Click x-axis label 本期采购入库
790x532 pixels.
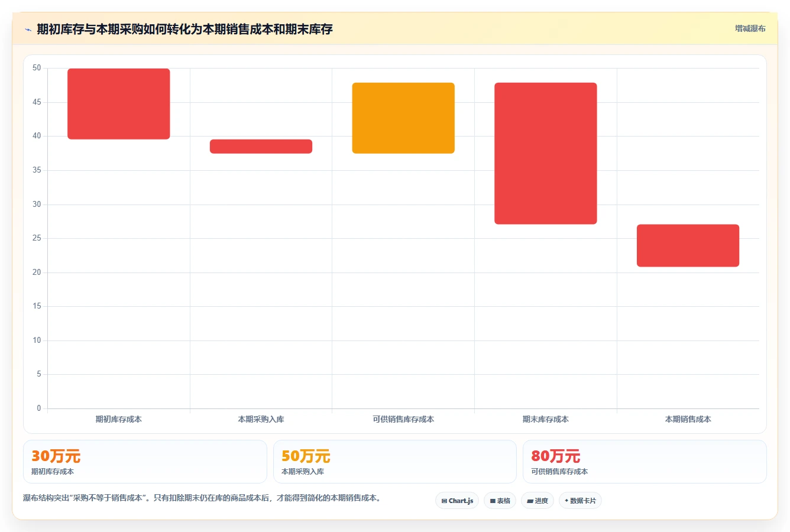tap(261, 419)
